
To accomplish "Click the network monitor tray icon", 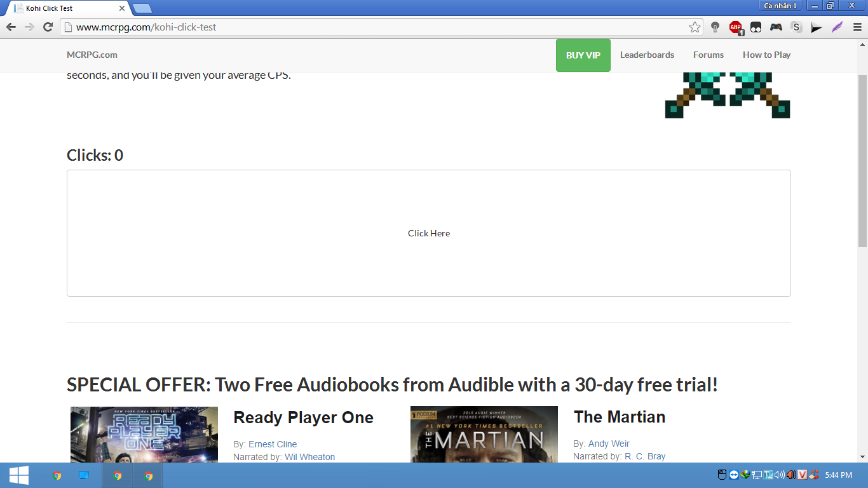I will [757, 475].
